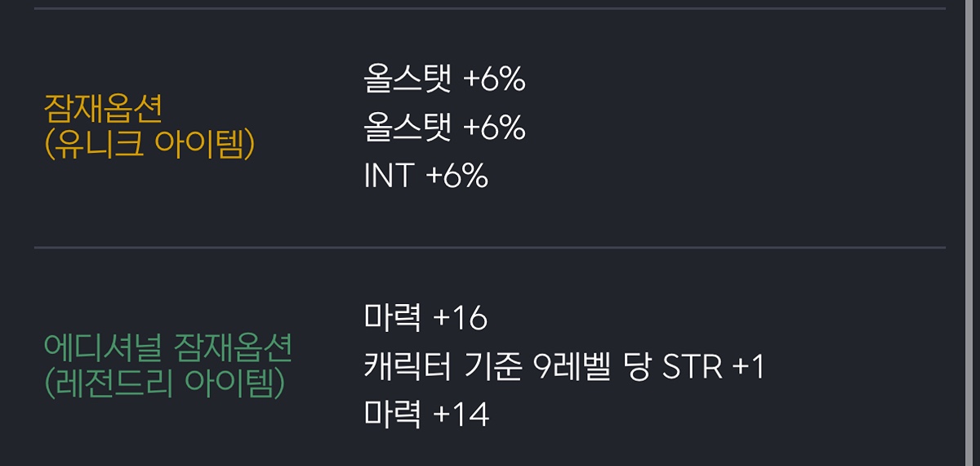Click the +6% value beside INT

click(x=457, y=176)
